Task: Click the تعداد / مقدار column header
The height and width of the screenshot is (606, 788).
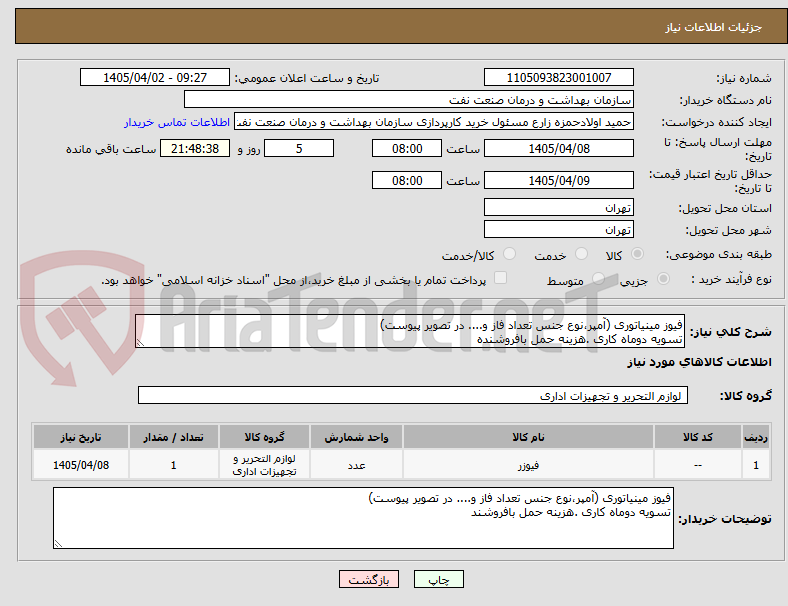Action: pyautogui.click(x=173, y=437)
